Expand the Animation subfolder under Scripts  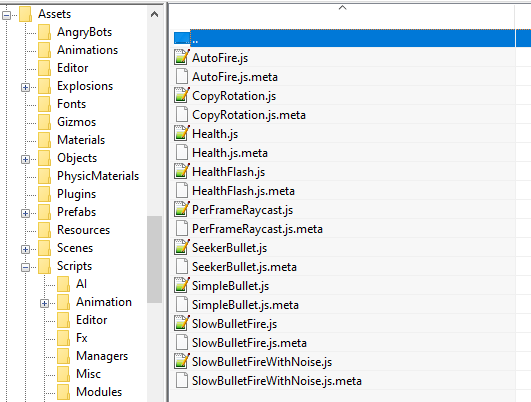[x=44, y=303]
